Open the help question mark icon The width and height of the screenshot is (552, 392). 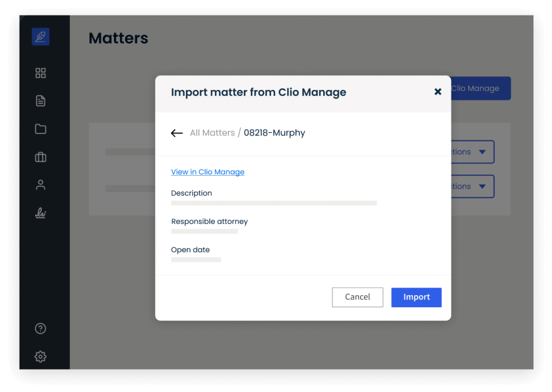click(40, 328)
